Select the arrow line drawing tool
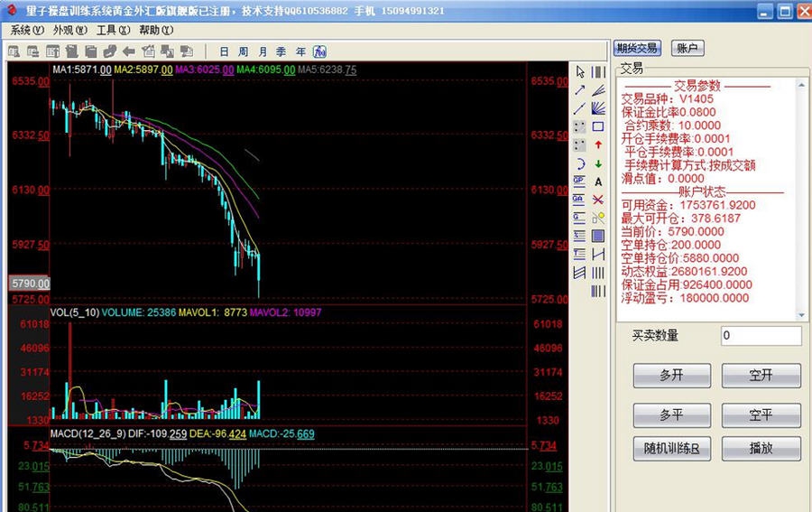812x512 pixels. (580, 90)
